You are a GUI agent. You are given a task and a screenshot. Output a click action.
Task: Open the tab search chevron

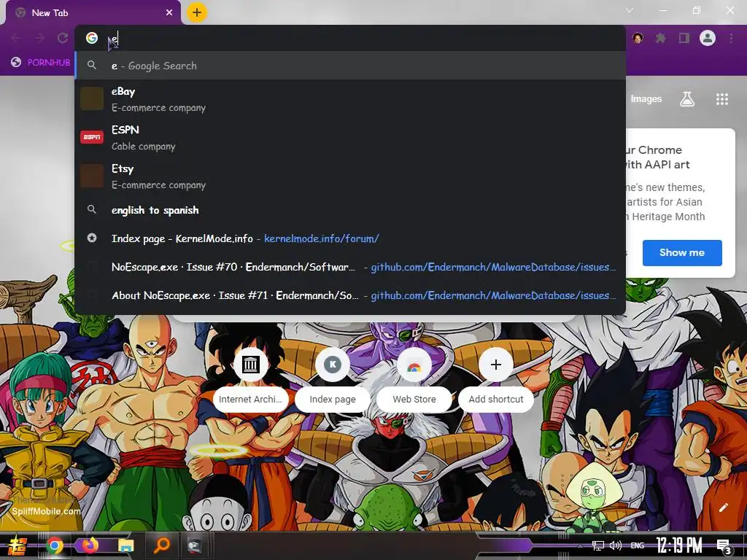[630, 10]
